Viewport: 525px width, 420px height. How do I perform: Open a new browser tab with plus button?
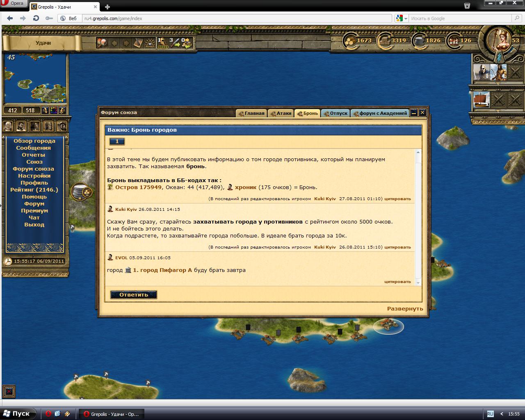[x=107, y=7]
